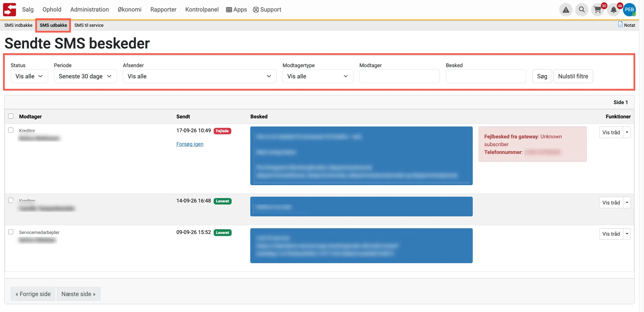Click the Søg button
Viewport: 644px width, 312px height.
pyautogui.click(x=542, y=76)
